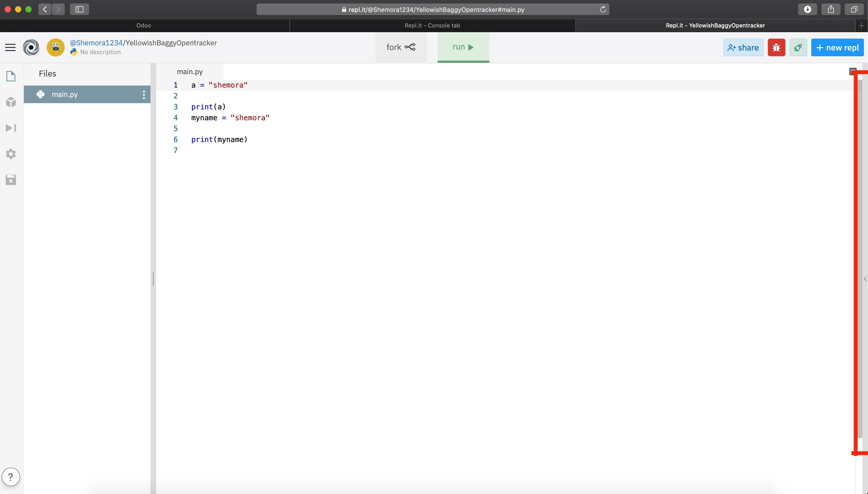Click the Files panel heading
868x494 pixels.
[x=47, y=74]
